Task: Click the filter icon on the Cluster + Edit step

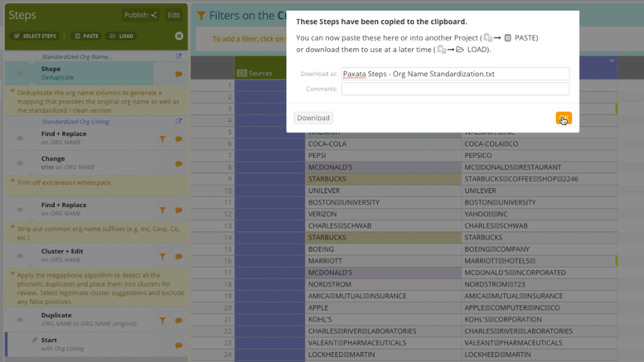Action: coord(162,257)
